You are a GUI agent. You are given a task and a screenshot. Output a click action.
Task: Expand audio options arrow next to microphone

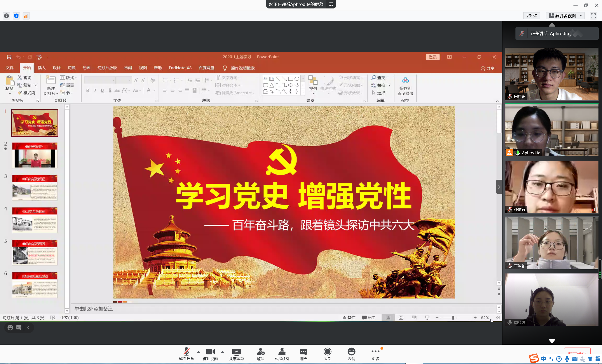click(x=198, y=352)
